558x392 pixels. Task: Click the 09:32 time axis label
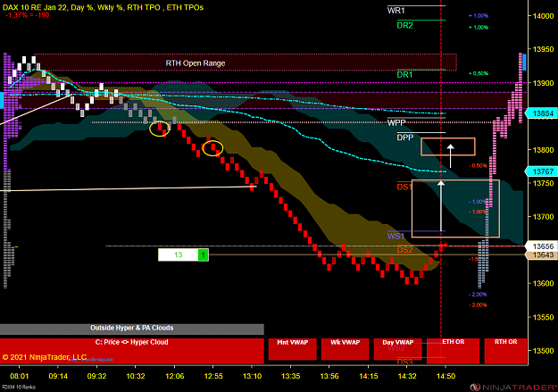(x=96, y=376)
